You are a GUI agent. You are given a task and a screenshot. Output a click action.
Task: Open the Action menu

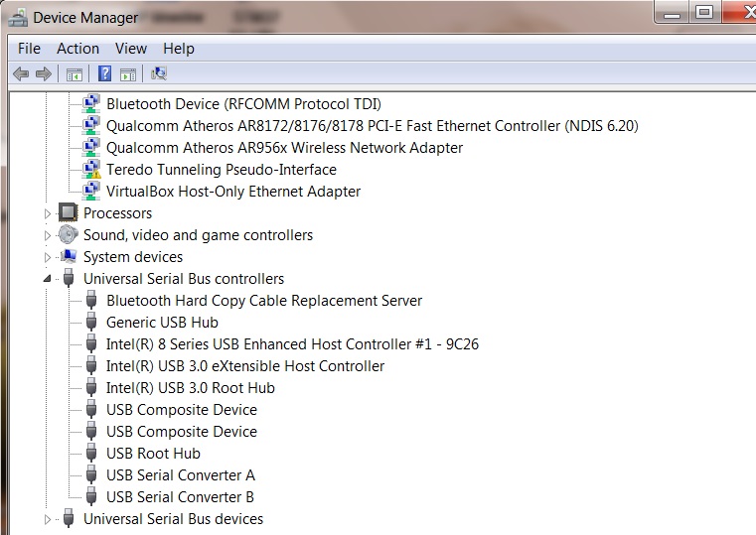click(x=77, y=49)
